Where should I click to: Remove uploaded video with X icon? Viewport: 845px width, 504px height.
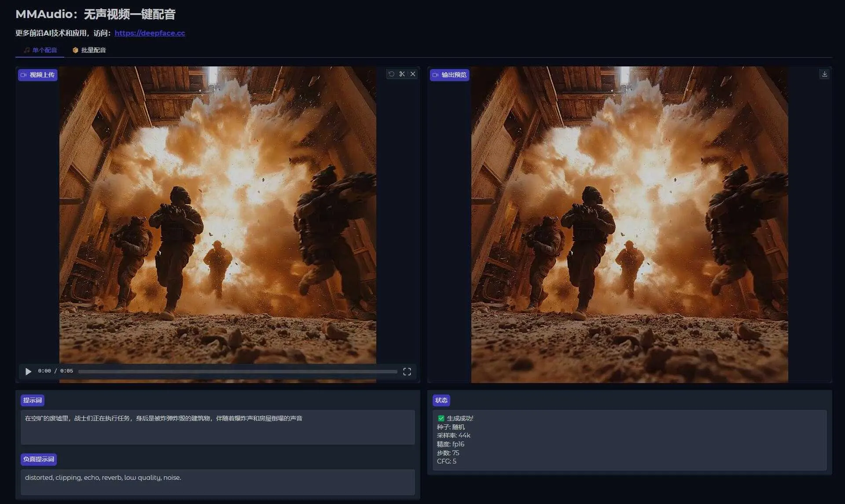(x=413, y=74)
